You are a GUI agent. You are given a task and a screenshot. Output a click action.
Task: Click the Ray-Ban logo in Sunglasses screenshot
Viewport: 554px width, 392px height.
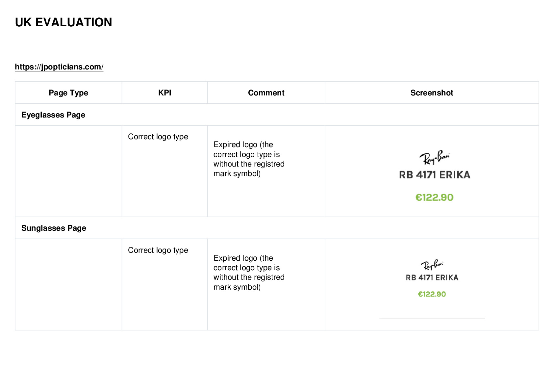(432, 265)
